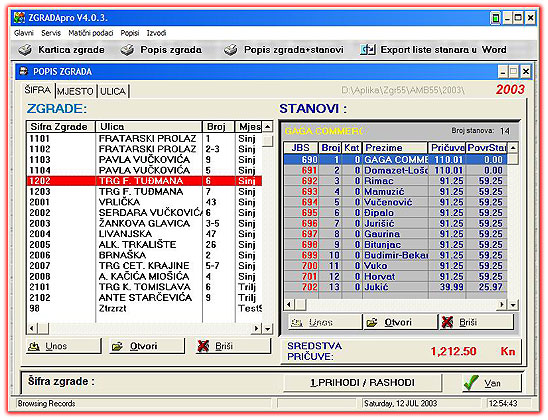Image resolution: width=548 pixels, height=420 pixels.
Task: Click the 1.PRIHODI / RASHODI button
Action: [x=362, y=383]
